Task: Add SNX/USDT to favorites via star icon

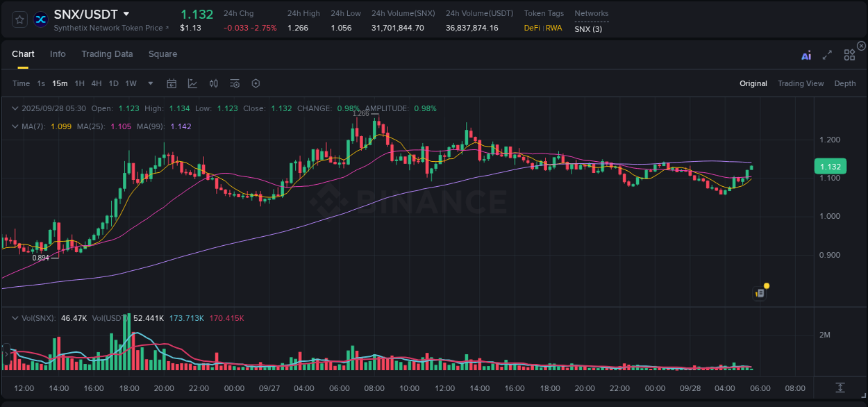Action: 19,19
